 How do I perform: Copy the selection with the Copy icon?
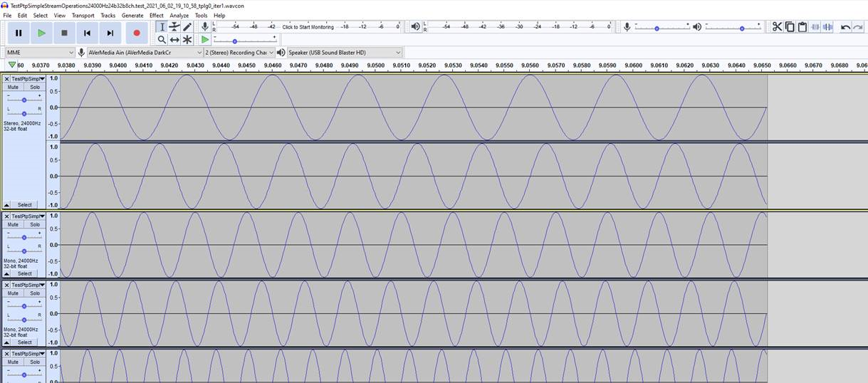[790, 27]
